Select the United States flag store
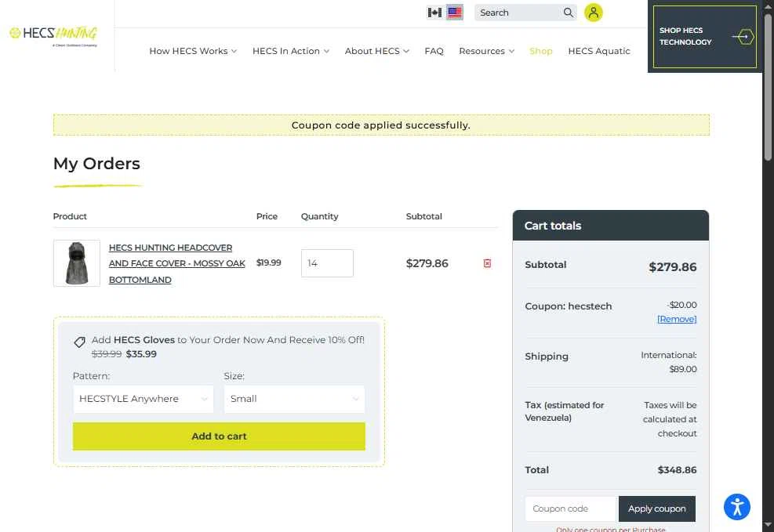Viewport: 774px width, 532px height. (455, 13)
